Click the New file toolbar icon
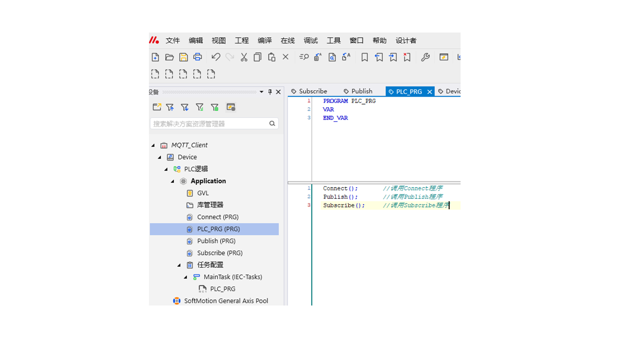Viewport: 644px width, 362px height. pyautogui.click(x=155, y=57)
